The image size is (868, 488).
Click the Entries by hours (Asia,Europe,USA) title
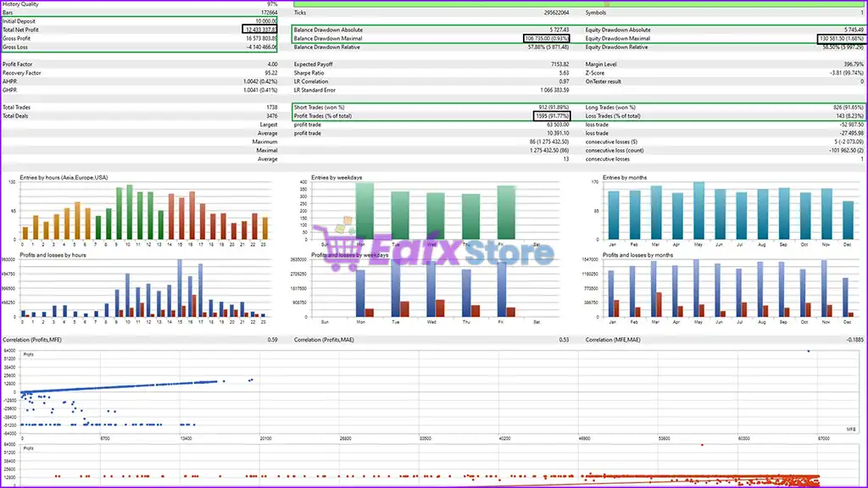click(x=64, y=178)
